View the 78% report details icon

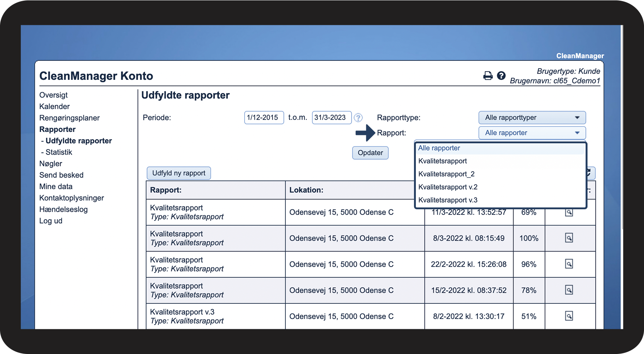click(569, 290)
